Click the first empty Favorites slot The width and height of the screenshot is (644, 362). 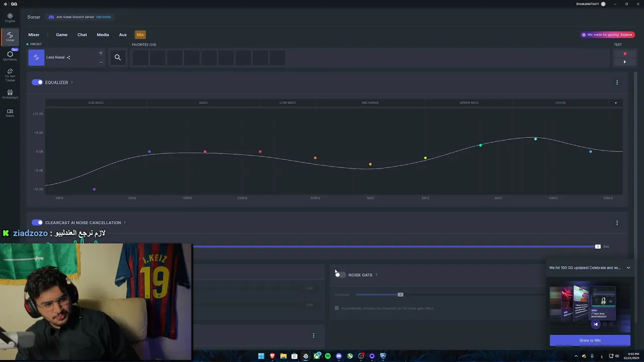[140, 58]
